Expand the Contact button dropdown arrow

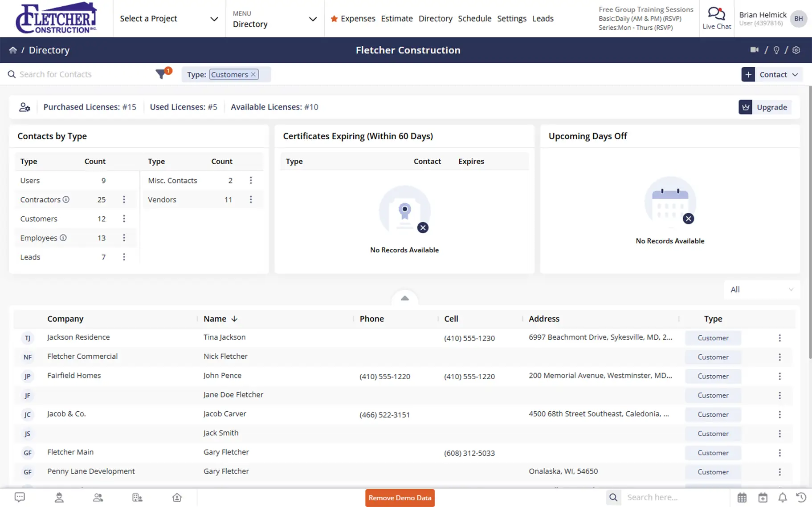pos(795,74)
